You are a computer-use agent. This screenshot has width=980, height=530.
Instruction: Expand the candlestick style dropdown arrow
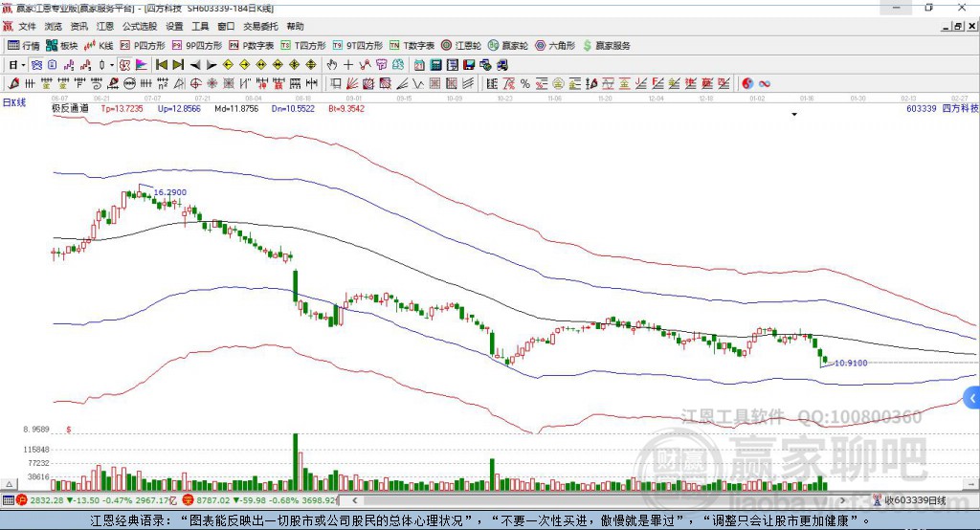(x=112, y=65)
